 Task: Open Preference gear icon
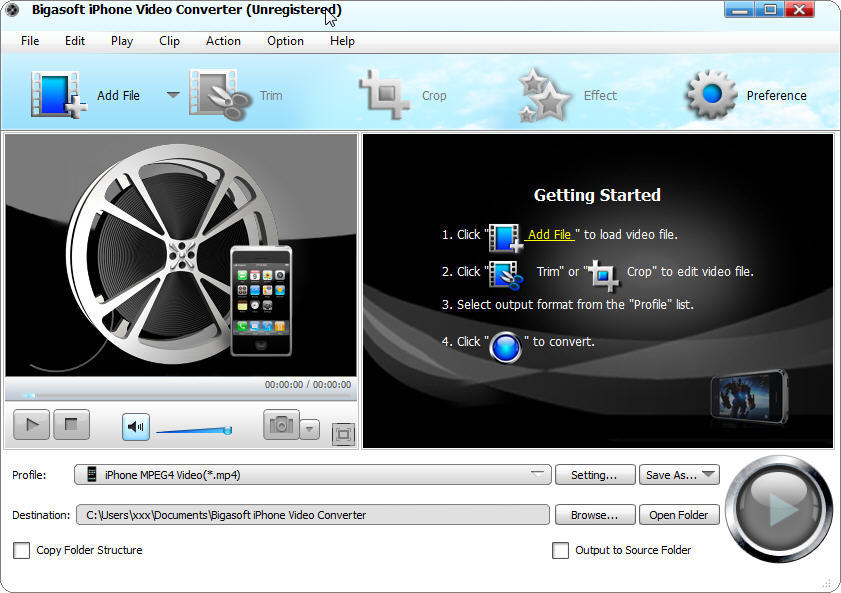pyautogui.click(x=712, y=94)
